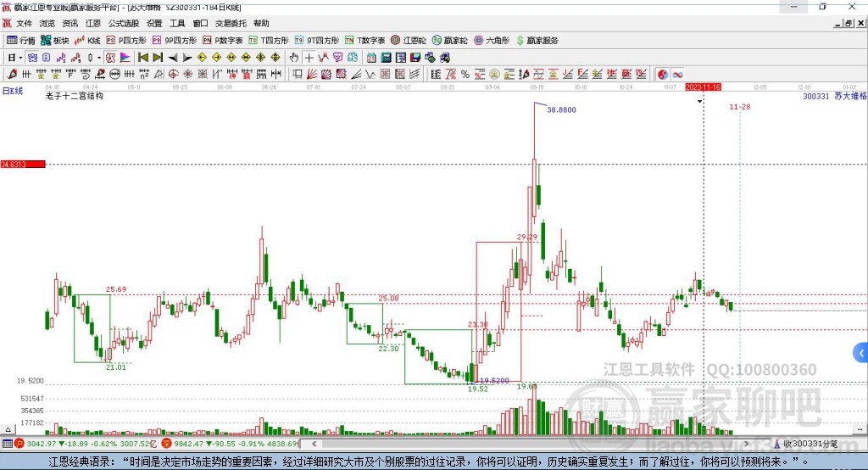
Task: Open the 文件 menu
Action: pyautogui.click(x=24, y=23)
